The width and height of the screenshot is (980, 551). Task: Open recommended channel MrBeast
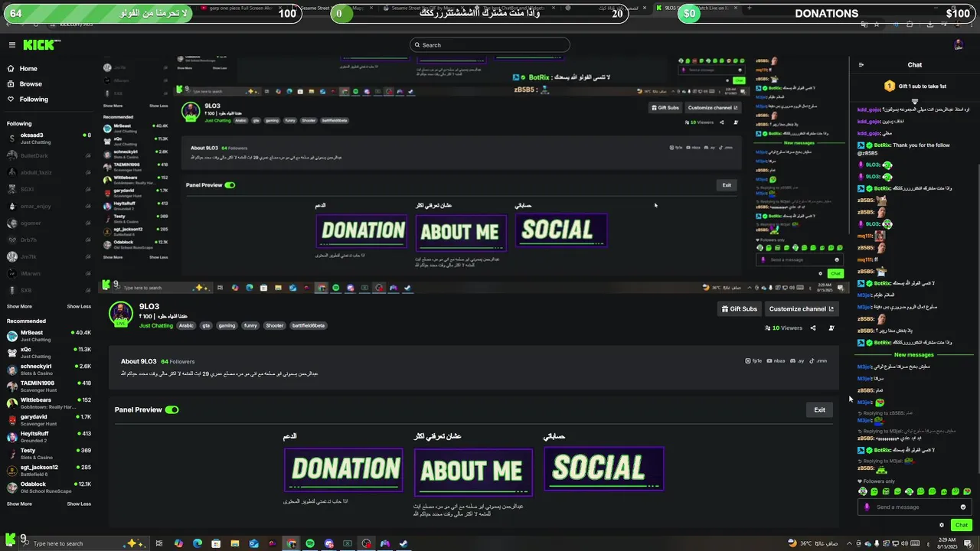(49, 336)
